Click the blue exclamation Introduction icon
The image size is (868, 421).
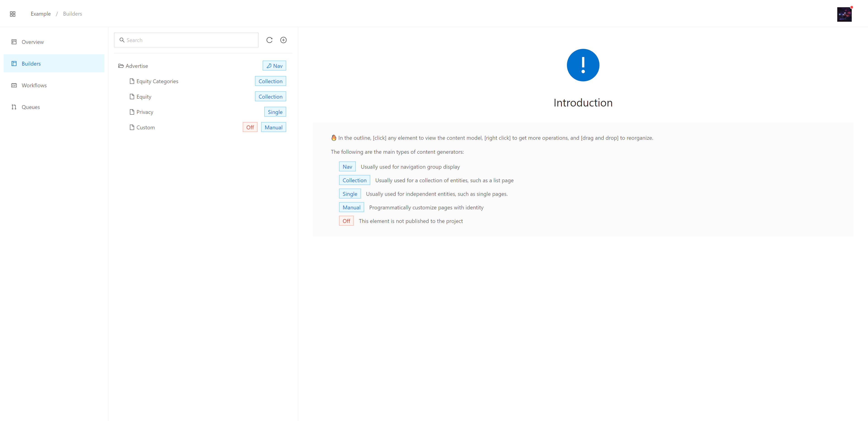pyautogui.click(x=583, y=65)
